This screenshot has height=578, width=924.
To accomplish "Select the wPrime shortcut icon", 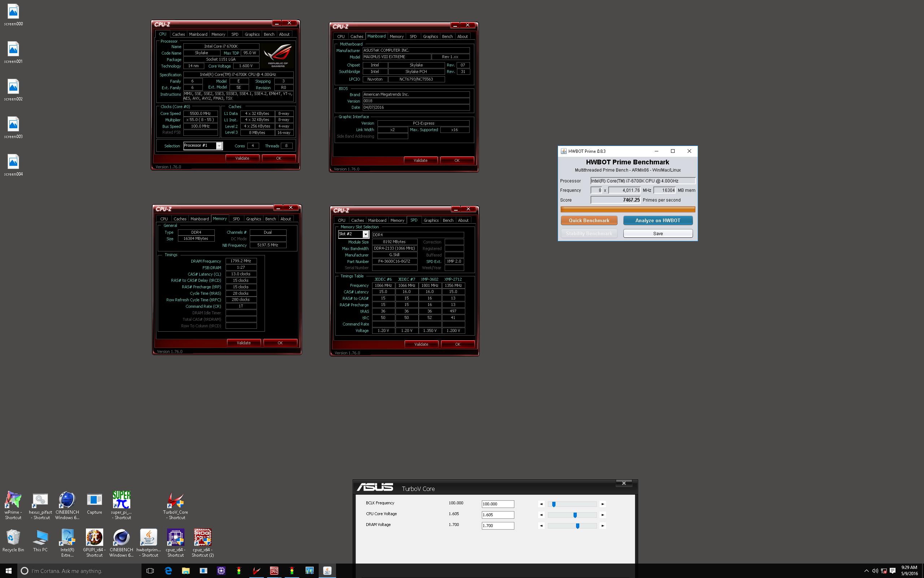I will pos(13,505).
